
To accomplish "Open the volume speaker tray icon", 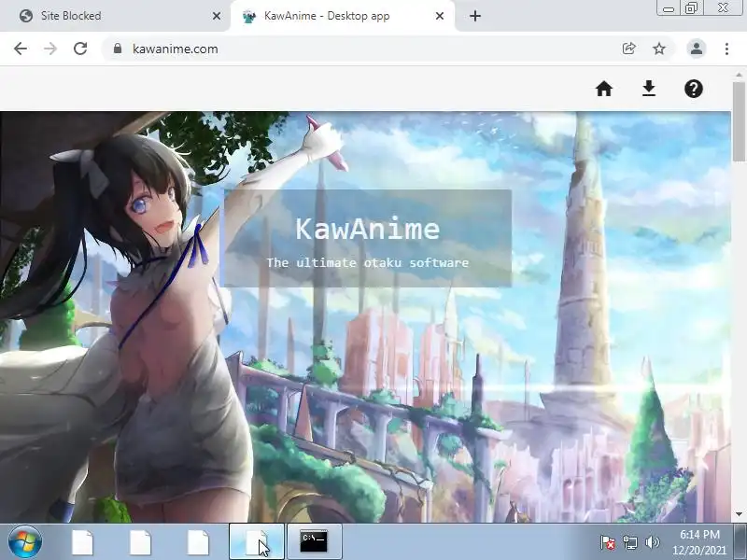I will point(652,542).
